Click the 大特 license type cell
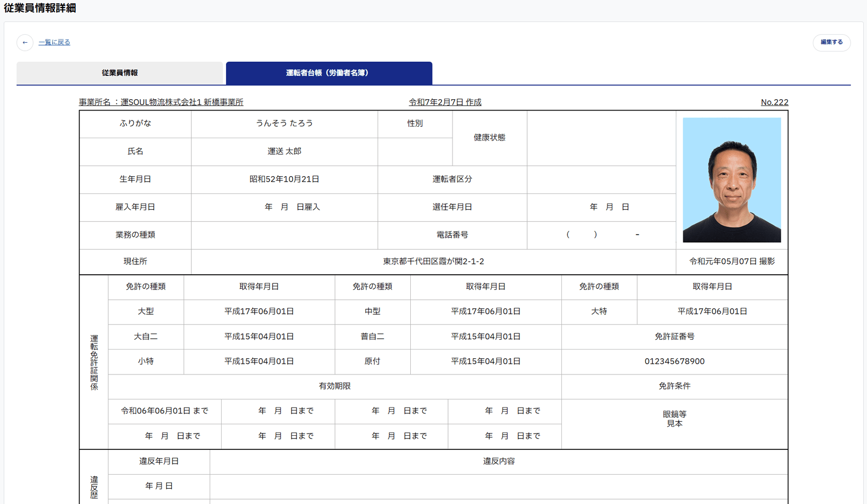This screenshot has height=504, width=867. coord(599,312)
